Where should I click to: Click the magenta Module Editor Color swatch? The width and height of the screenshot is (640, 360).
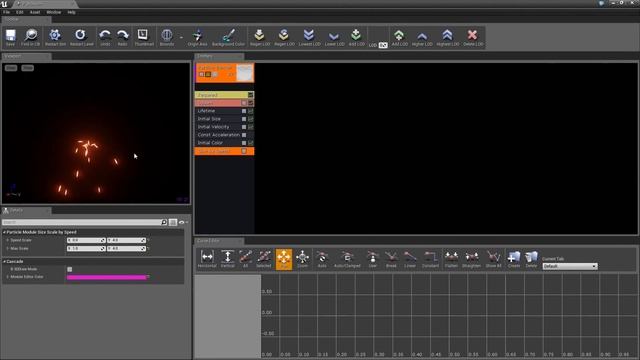(107, 277)
